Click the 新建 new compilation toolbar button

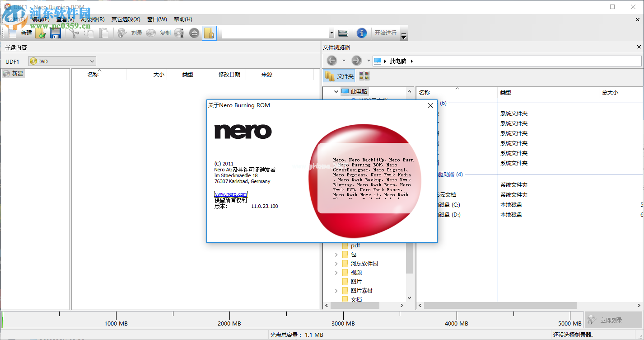click(x=20, y=33)
